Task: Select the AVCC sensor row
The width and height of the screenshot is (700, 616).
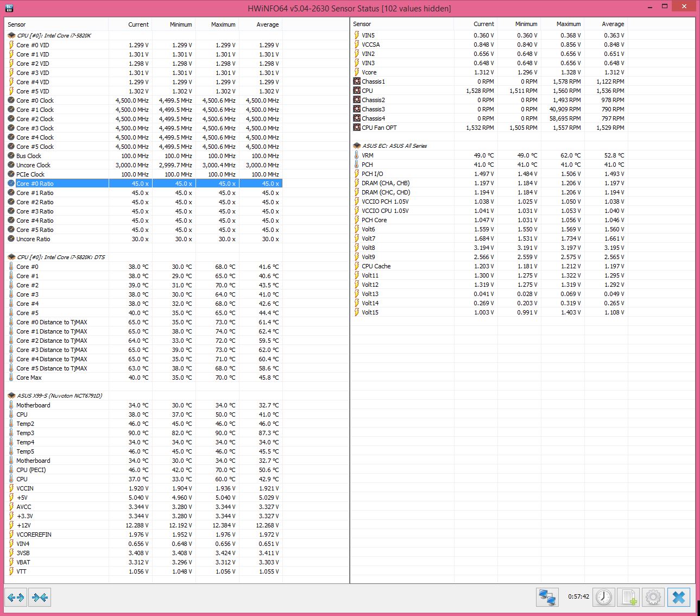Action: pyautogui.click(x=144, y=507)
